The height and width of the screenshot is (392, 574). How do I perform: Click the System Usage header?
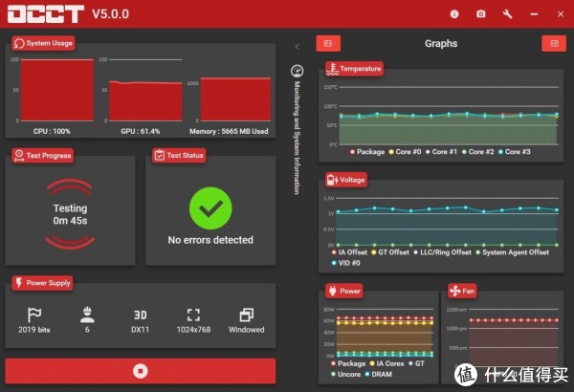click(x=43, y=43)
